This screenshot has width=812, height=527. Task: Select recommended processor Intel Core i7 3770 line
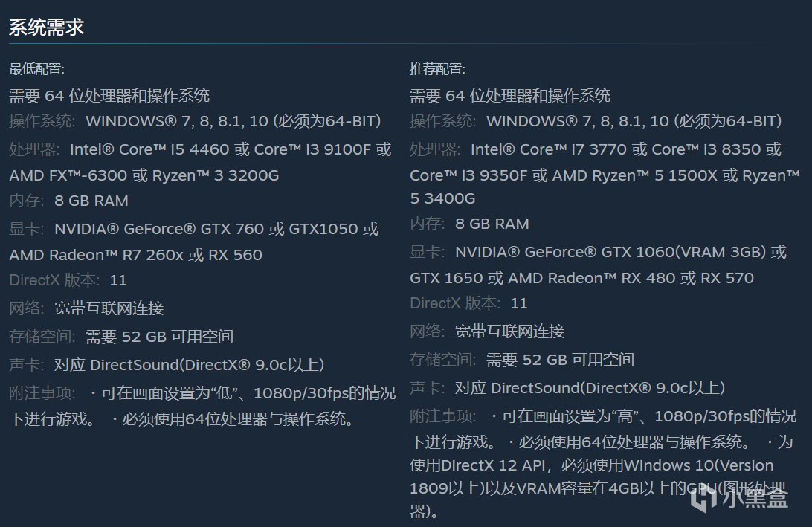(x=596, y=149)
